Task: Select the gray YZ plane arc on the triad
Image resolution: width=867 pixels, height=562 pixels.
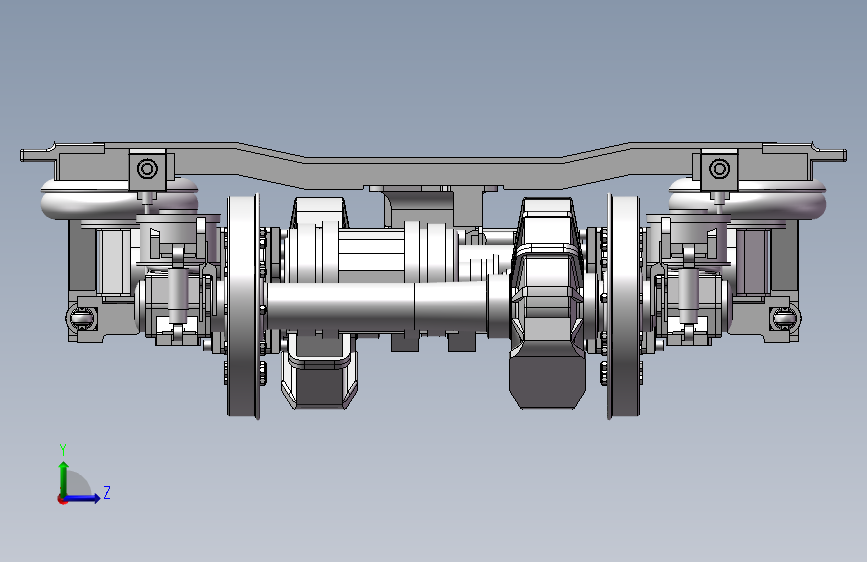Action: 79,483
